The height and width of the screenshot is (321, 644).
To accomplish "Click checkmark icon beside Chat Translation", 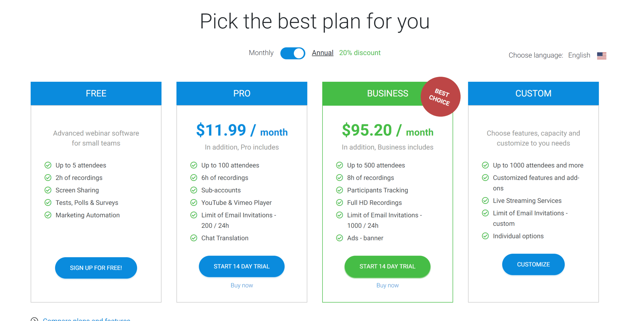I will tap(193, 238).
